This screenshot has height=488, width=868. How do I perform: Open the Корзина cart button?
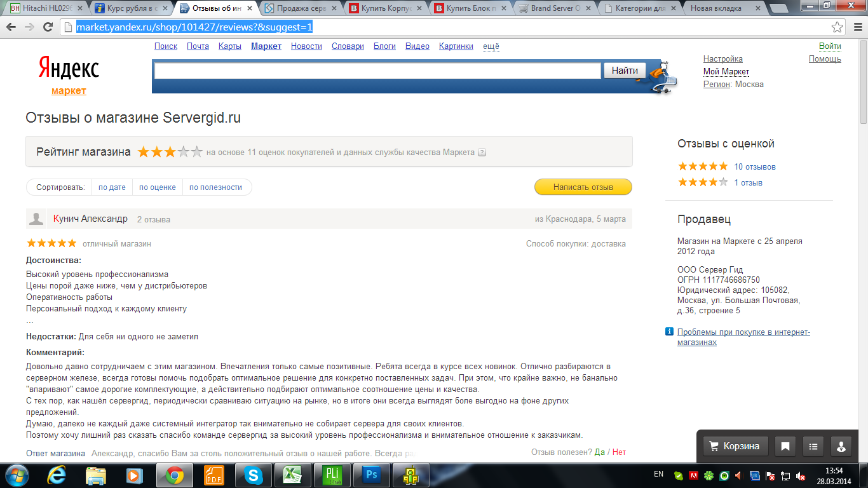tap(735, 446)
